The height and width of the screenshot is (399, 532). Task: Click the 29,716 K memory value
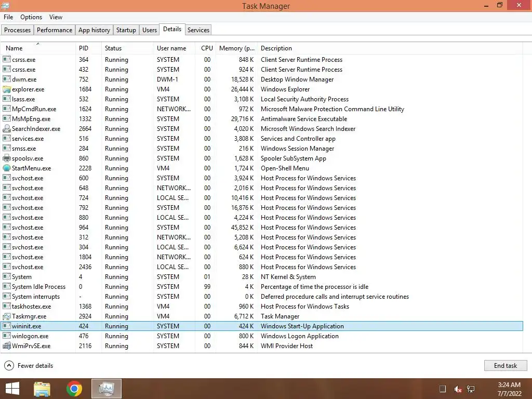click(242, 119)
